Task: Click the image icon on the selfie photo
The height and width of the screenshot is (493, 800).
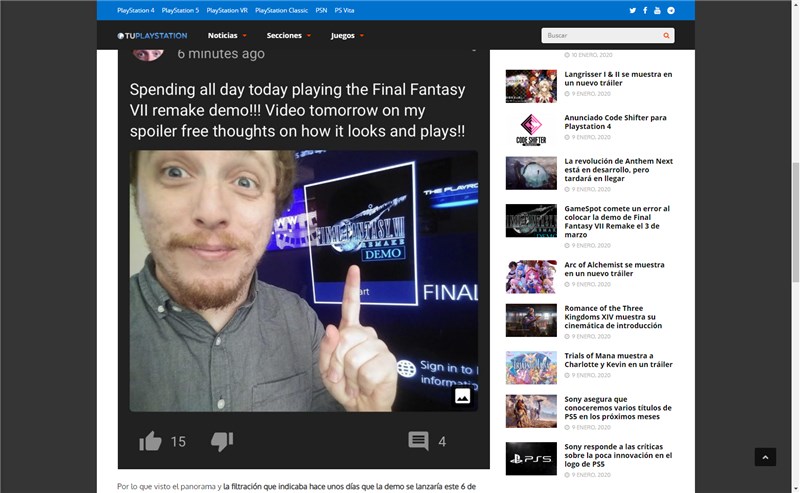Action: click(x=462, y=396)
